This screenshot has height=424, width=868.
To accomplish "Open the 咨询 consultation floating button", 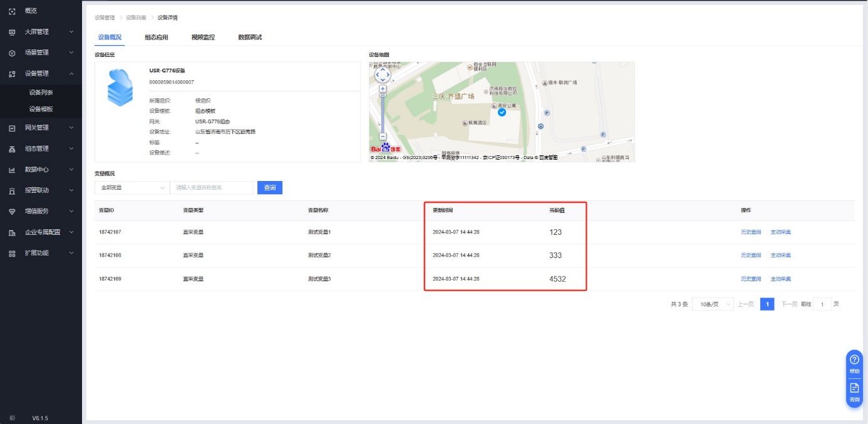I will click(854, 391).
